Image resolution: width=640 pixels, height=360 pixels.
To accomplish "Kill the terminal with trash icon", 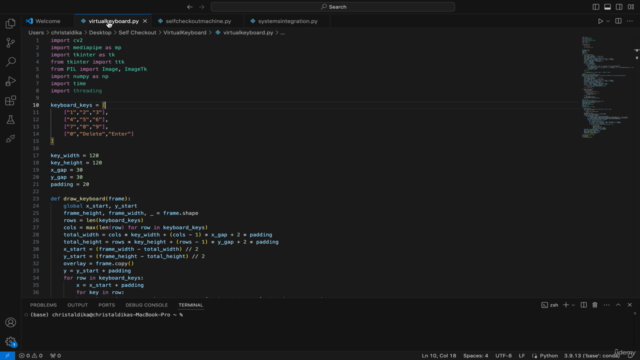I will 595,305.
